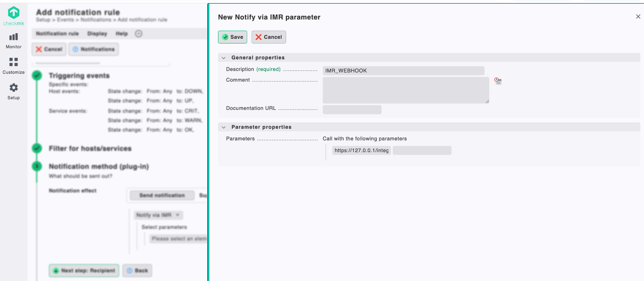Image resolution: width=644 pixels, height=281 pixels.
Task: Click the empty second parameter field
Action: (422, 150)
